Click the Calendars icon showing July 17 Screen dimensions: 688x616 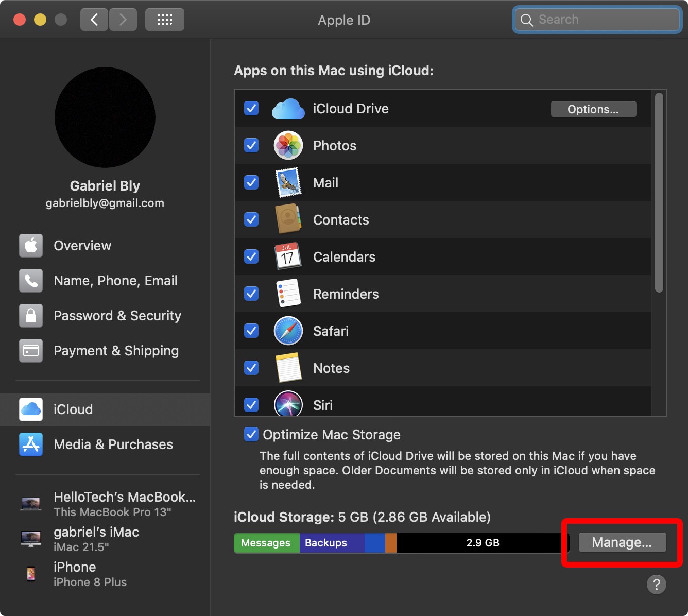point(288,256)
